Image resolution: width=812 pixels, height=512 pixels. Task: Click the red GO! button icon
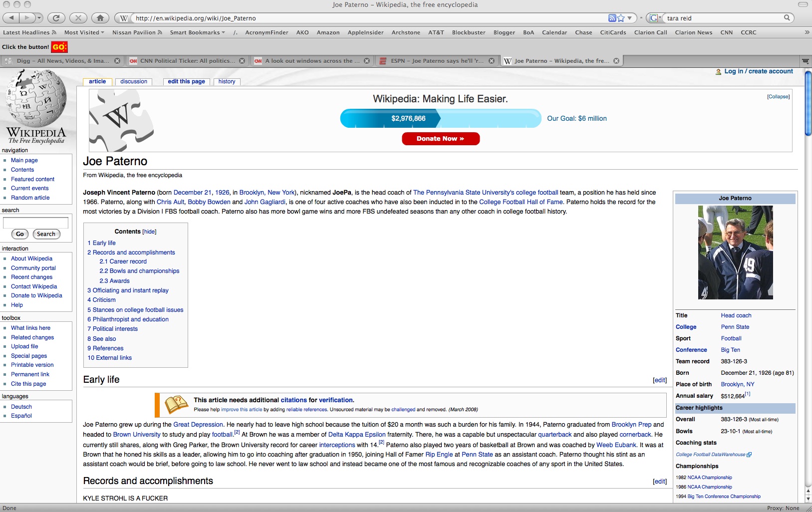tap(59, 47)
